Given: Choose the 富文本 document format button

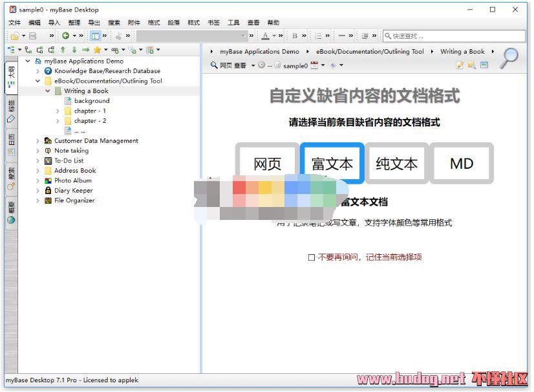Looking at the screenshot, I should coord(332,163).
